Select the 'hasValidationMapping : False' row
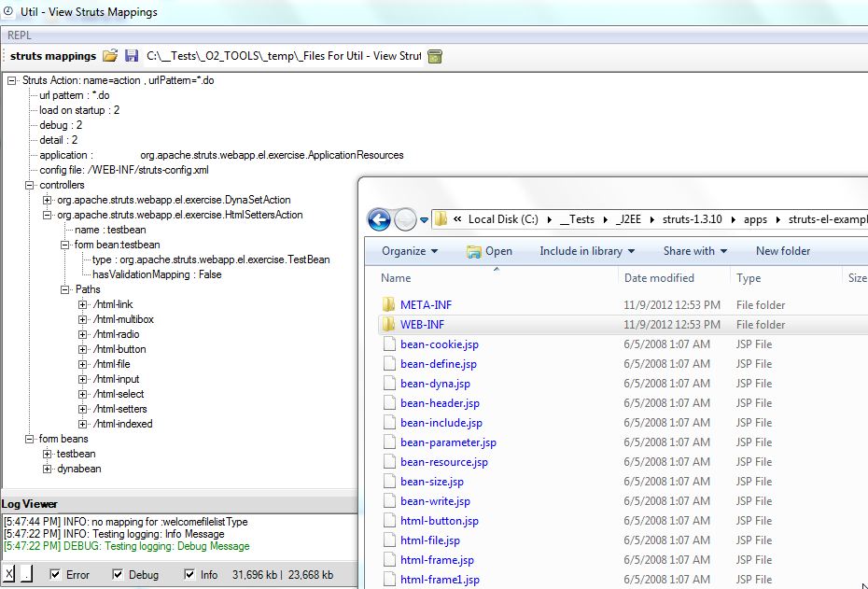 (x=157, y=274)
